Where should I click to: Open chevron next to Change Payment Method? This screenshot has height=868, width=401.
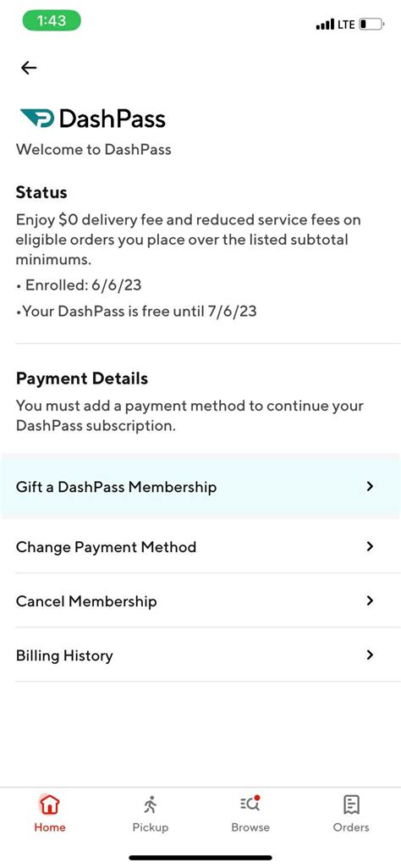click(x=370, y=546)
